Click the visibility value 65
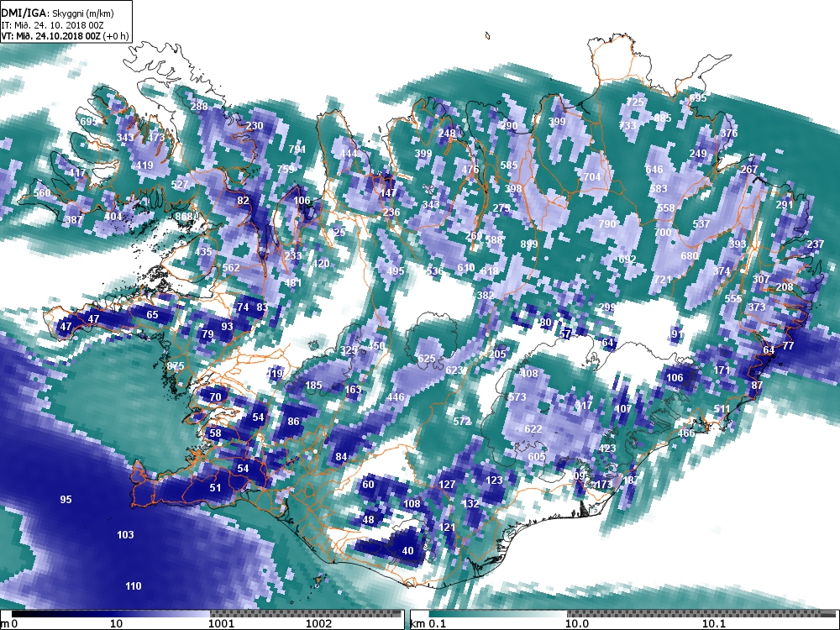 tap(153, 315)
